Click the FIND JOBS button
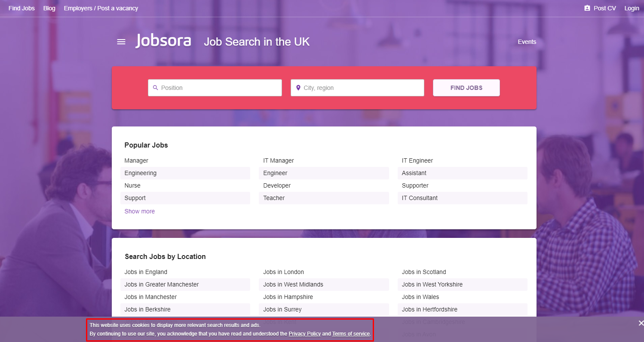Image resolution: width=644 pixels, height=342 pixels. pos(466,88)
